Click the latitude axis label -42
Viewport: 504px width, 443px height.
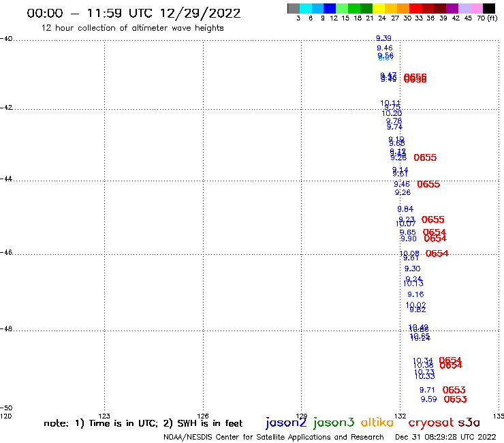click(x=6, y=107)
